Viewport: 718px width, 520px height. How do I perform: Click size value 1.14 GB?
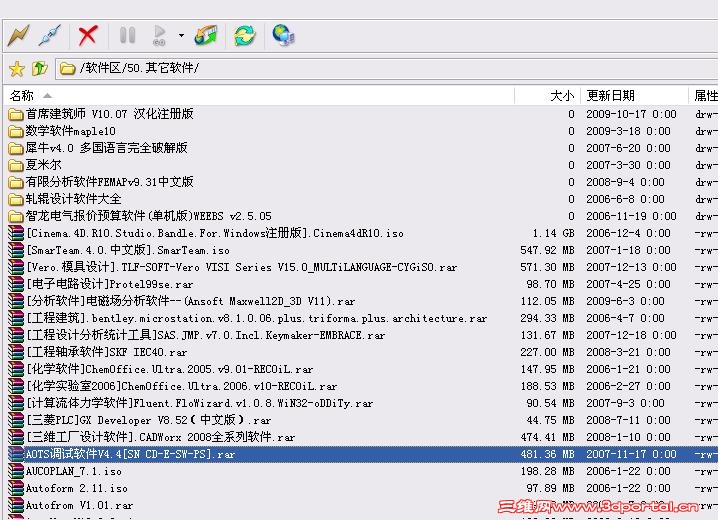[x=553, y=233]
